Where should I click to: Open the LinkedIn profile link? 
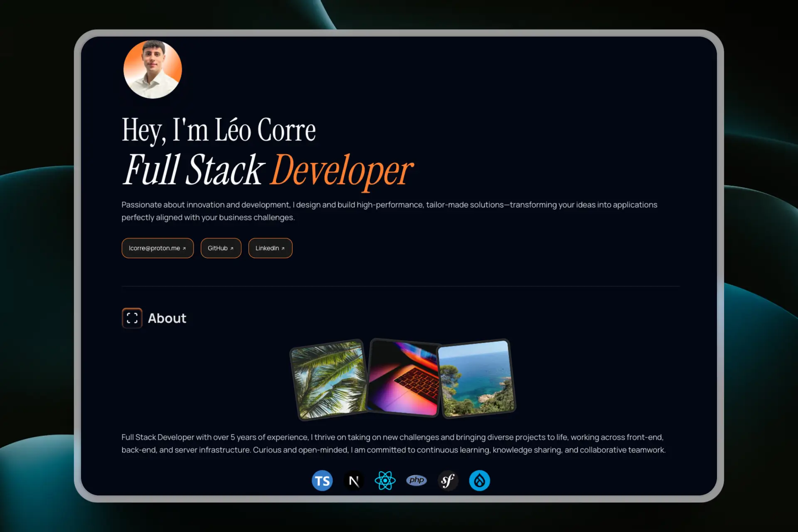tap(270, 248)
